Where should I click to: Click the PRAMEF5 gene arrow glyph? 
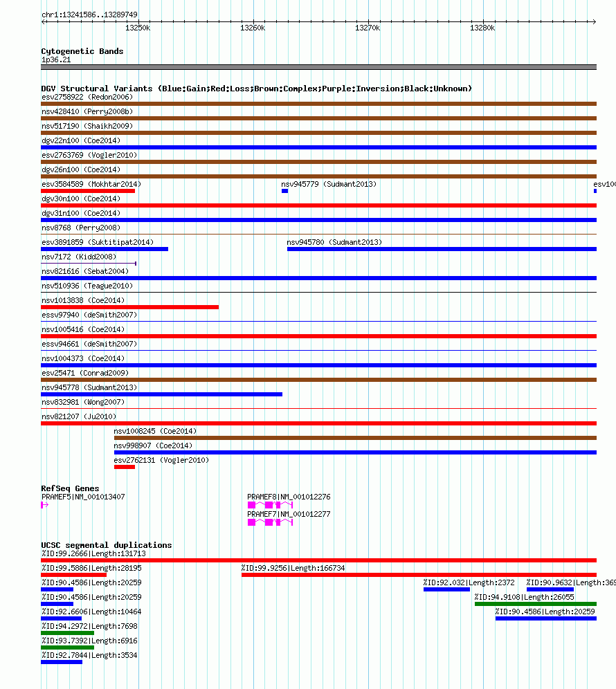point(44,505)
